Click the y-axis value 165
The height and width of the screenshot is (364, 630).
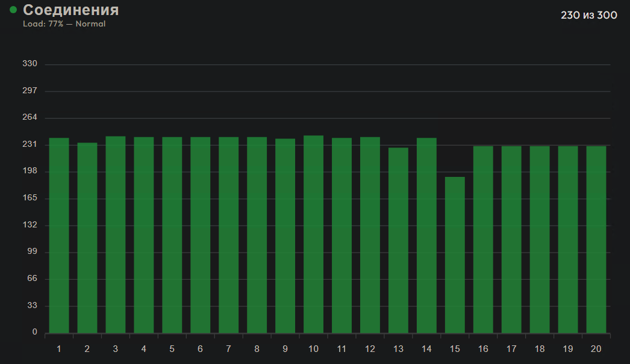coord(30,198)
